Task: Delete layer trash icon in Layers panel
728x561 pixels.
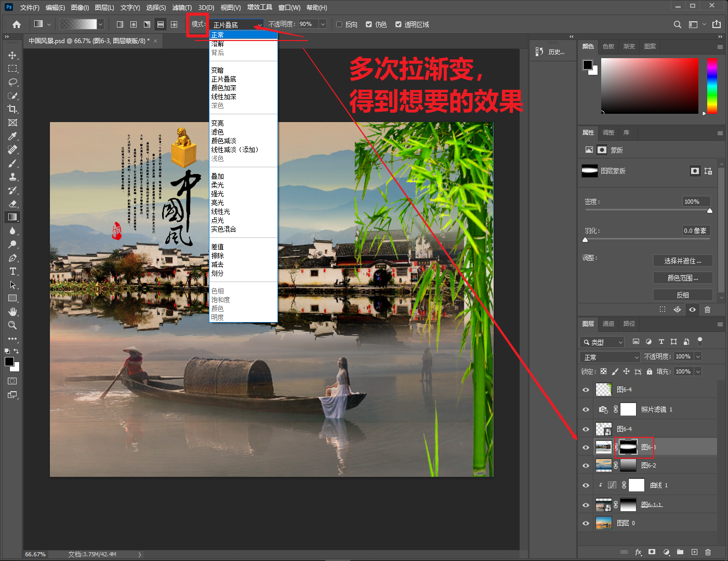Action: tap(708, 552)
